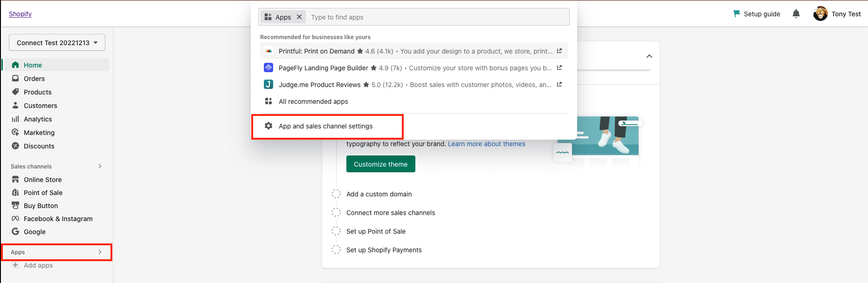Click the Products tag icon
This screenshot has width=868, height=283.
click(15, 92)
